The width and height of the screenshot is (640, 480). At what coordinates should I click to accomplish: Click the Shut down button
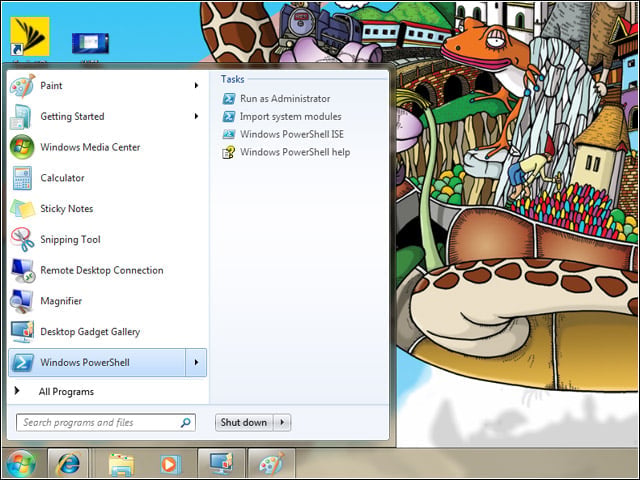(244, 422)
